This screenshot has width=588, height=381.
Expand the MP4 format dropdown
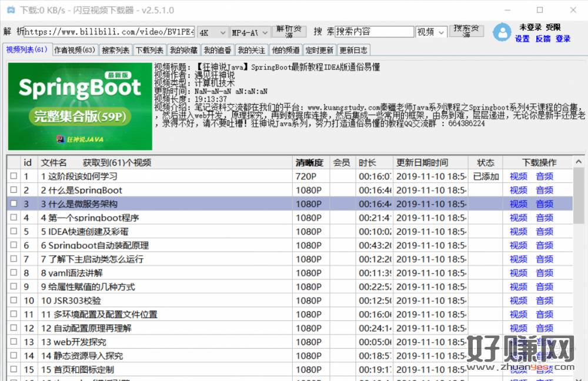tap(249, 32)
